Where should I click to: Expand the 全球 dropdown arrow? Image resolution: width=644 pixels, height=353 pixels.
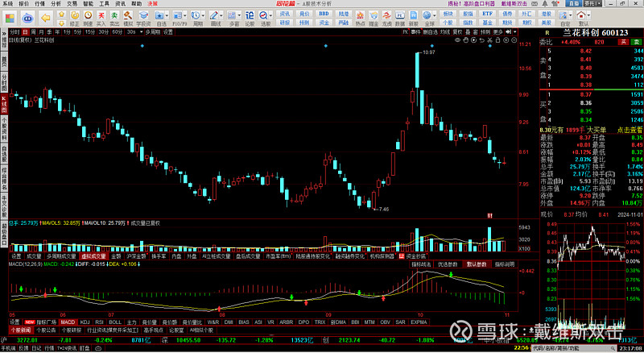[x=436, y=15]
